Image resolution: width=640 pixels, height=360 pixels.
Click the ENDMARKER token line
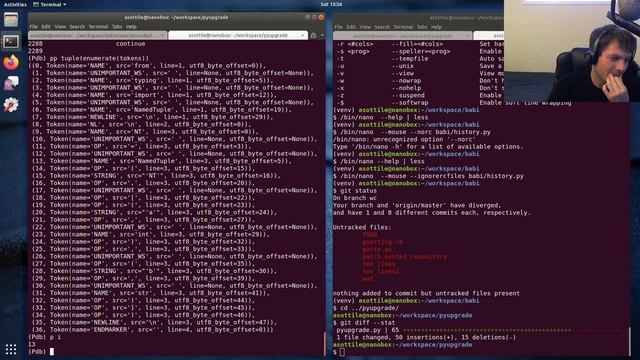(153, 330)
